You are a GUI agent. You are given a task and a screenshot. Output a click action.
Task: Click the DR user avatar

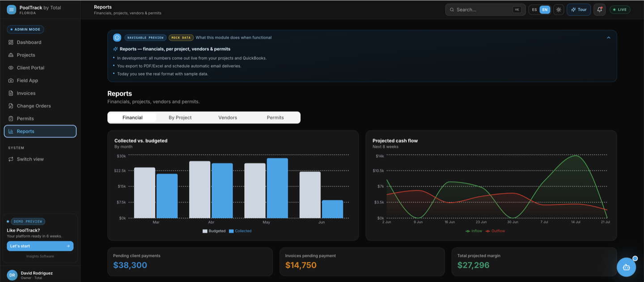pyautogui.click(x=12, y=275)
